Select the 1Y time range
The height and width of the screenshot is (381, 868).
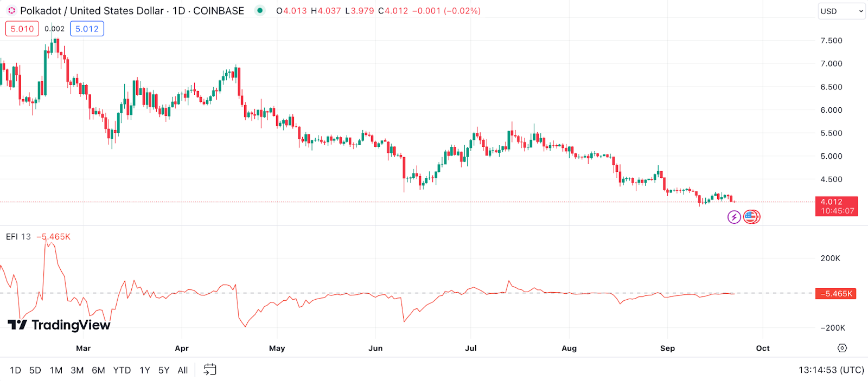tap(145, 370)
